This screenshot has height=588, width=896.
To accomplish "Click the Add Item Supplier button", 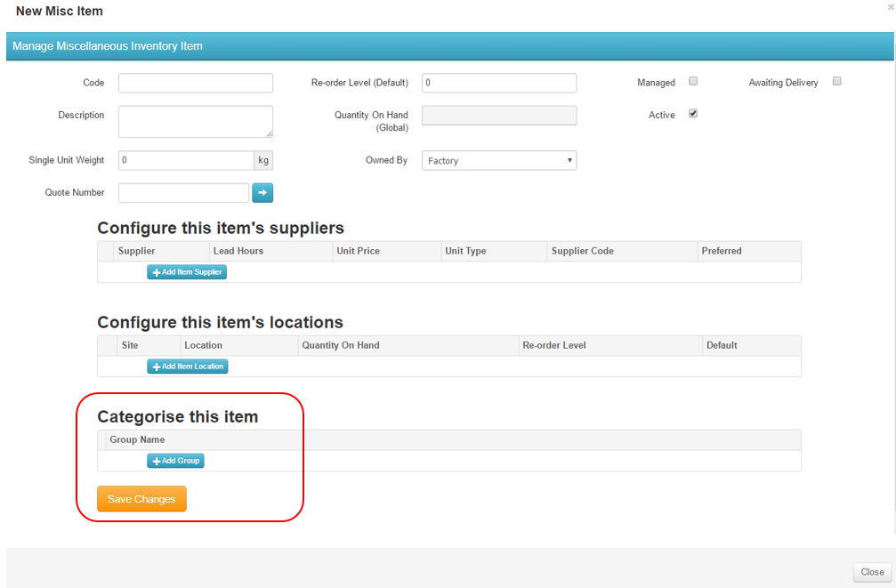I will 187,272.
